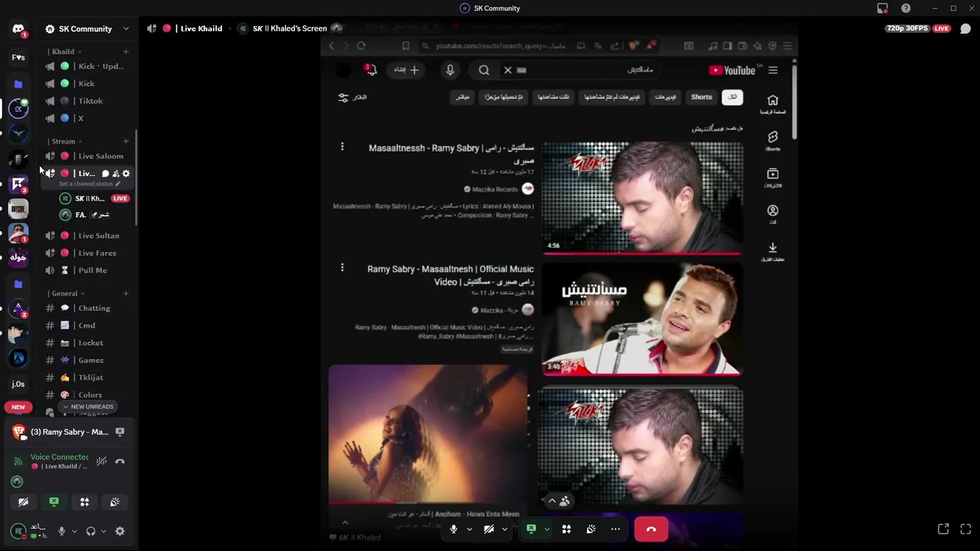Disconnect from voice in left panel
The width and height of the screenshot is (980, 551).
[x=120, y=461]
